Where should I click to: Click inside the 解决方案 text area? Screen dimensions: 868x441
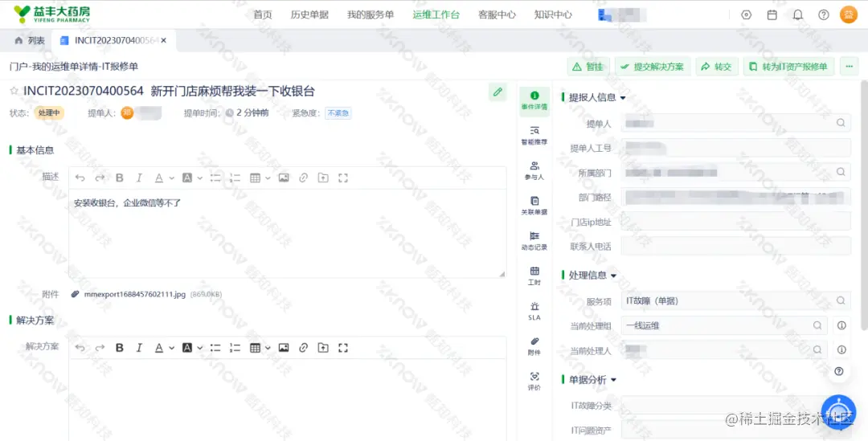click(x=287, y=399)
